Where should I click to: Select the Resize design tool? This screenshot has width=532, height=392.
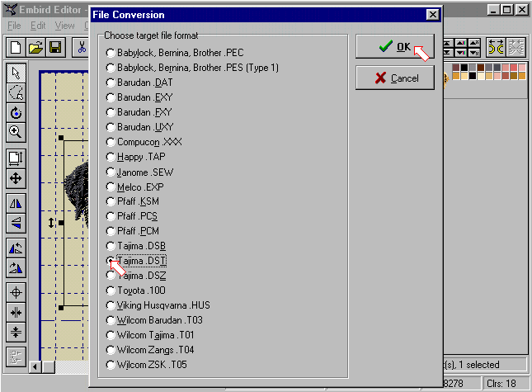point(16,158)
